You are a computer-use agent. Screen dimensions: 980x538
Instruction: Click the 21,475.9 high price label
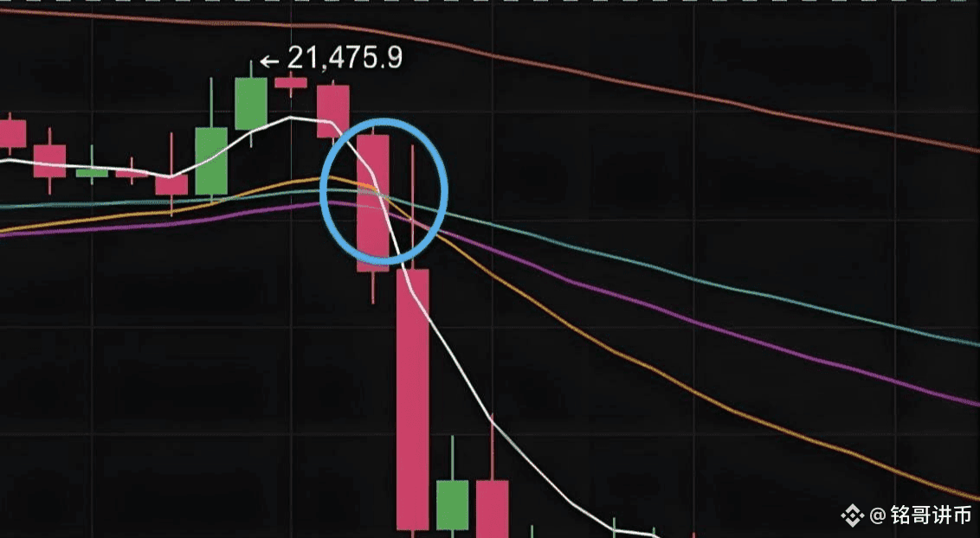point(345,59)
